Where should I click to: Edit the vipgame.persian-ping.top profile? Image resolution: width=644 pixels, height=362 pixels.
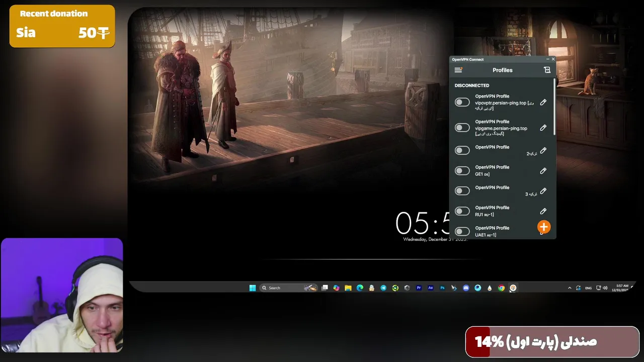543,128
